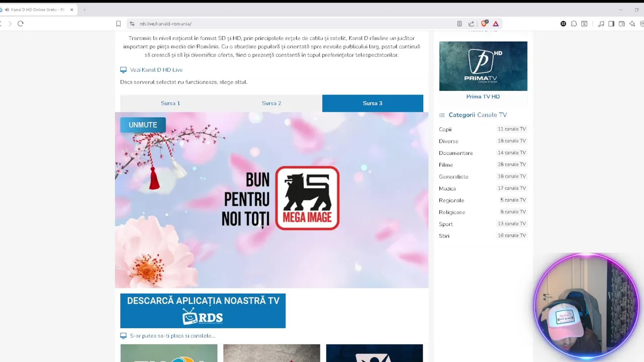Select the Kanal D HD Online Gratis tab
The image size is (644, 362).
tap(38, 10)
